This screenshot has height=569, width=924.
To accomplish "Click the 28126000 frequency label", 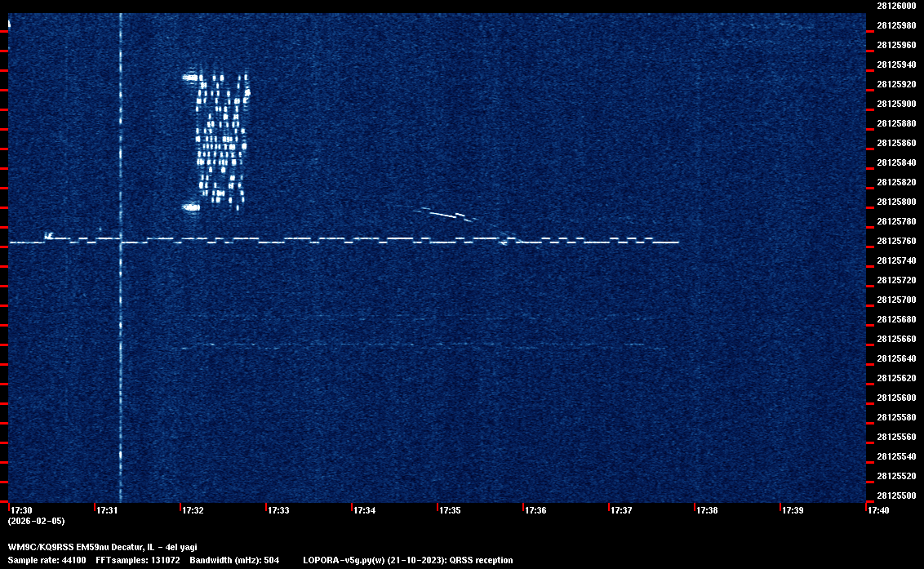I will 896,6.
